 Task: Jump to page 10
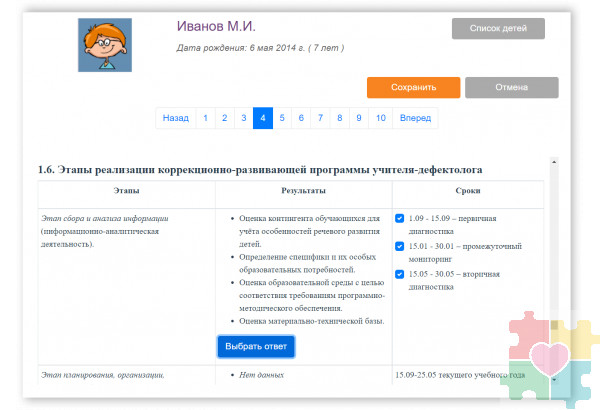380,118
